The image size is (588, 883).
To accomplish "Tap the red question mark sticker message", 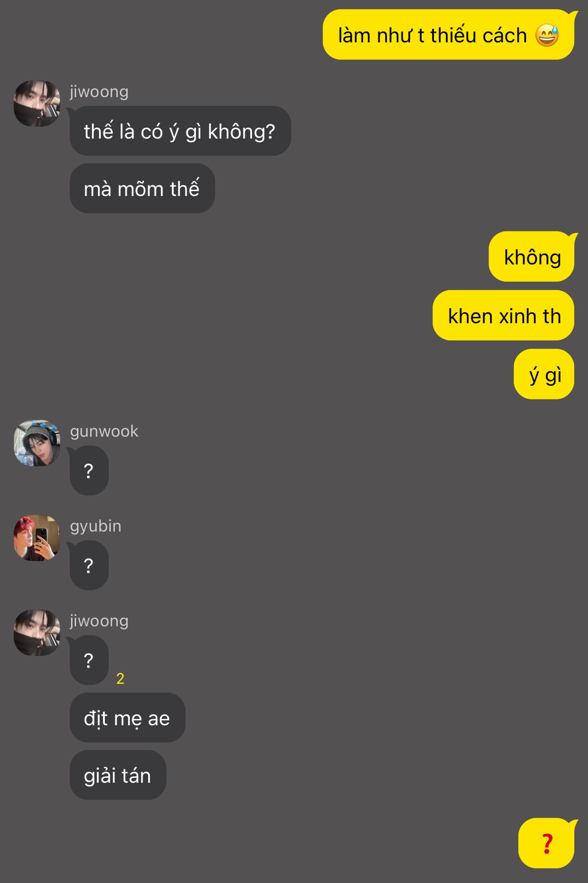I will 546,843.
